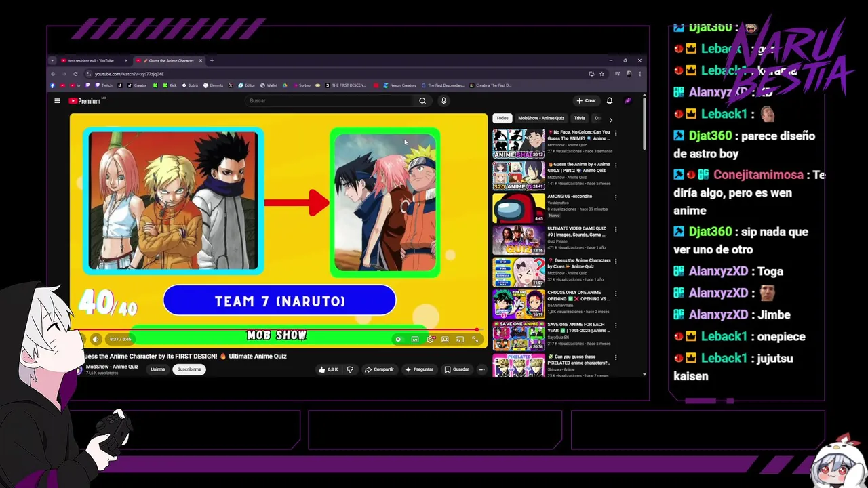Click the Unirme join button
This screenshot has height=488, width=868.
pyautogui.click(x=158, y=369)
